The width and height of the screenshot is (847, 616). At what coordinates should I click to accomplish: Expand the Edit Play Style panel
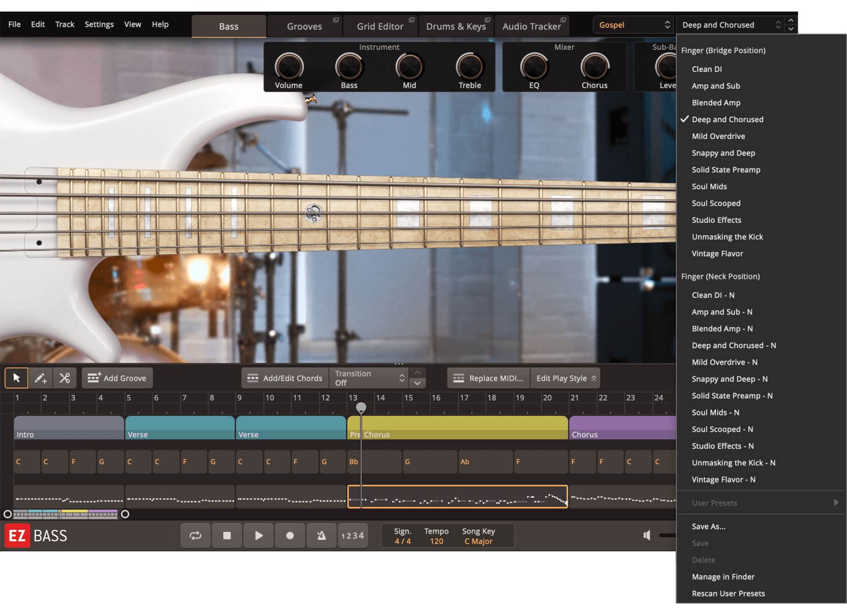coord(565,378)
